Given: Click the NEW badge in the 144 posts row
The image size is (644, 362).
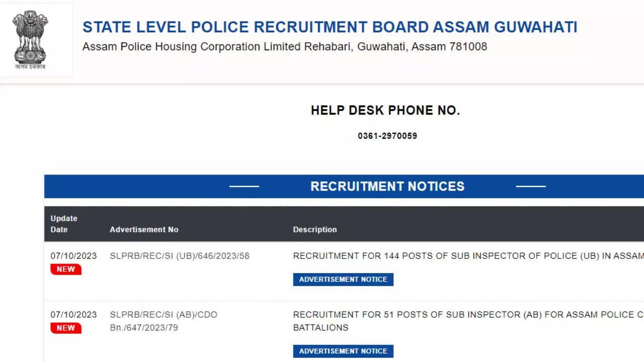Looking at the screenshot, I should tap(66, 269).
